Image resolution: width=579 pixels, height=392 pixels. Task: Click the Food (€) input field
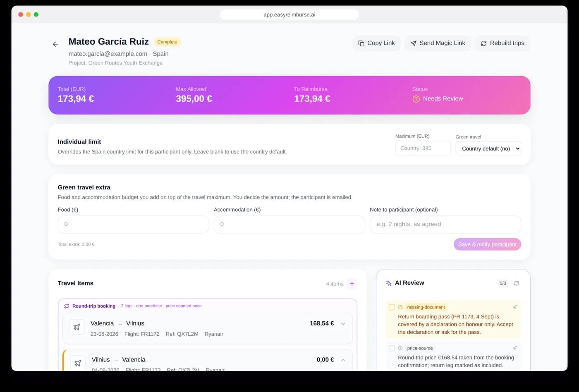point(133,224)
